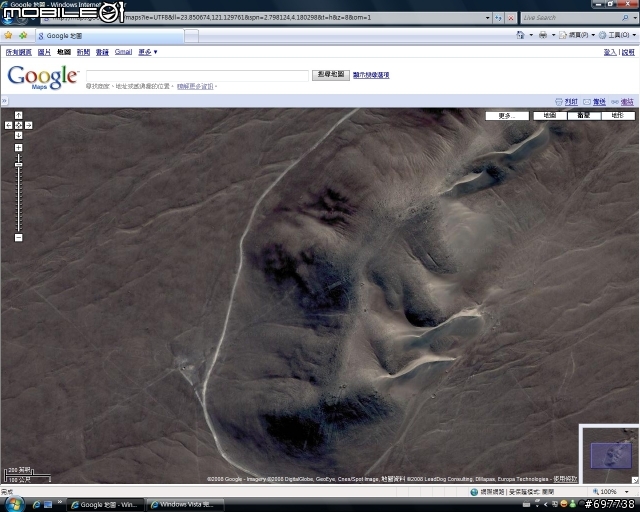
Task: Open the 圖片 Images link
Action: pyautogui.click(x=44, y=52)
